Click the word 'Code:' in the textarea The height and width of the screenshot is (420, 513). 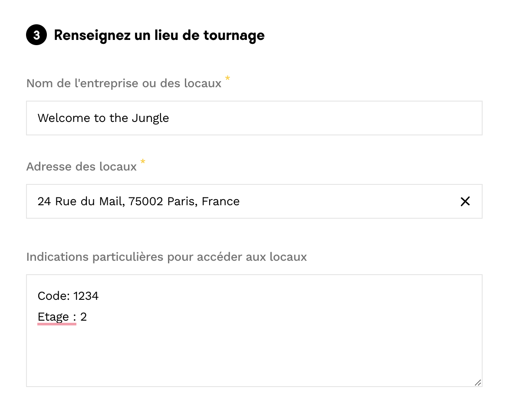(53, 296)
